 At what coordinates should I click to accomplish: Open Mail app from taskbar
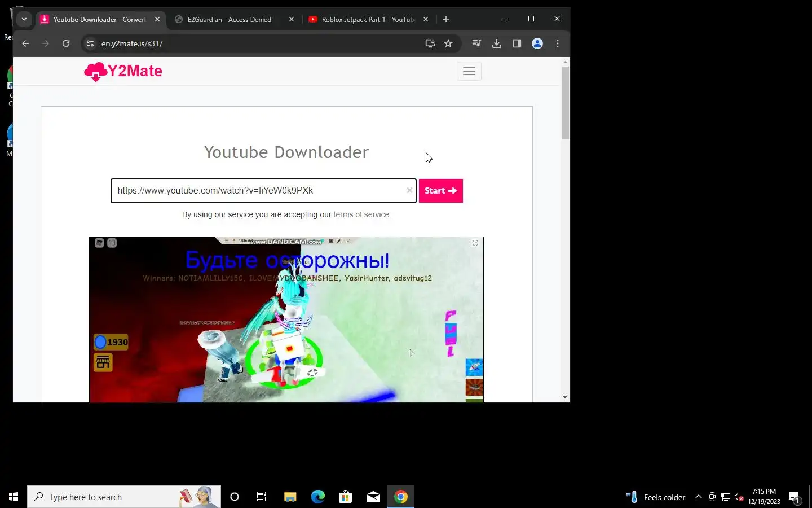coord(373,497)
